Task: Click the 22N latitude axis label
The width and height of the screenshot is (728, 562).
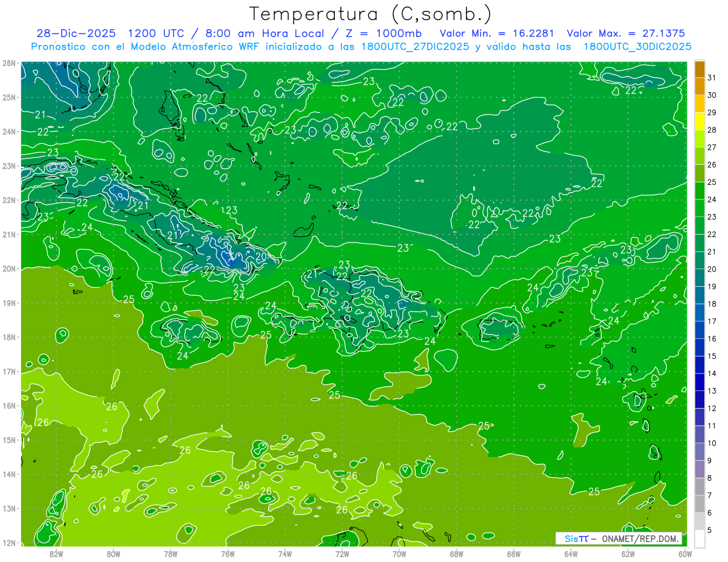Action: pos(8,199)
